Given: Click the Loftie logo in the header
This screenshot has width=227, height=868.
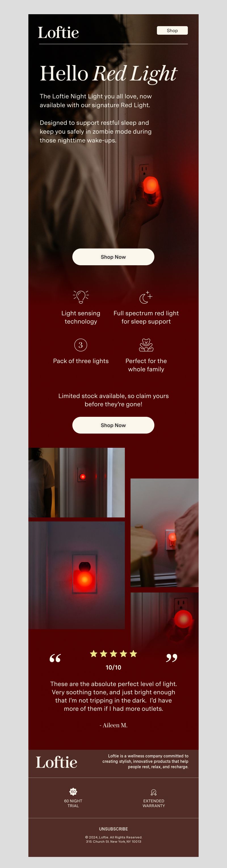Looking at the screenshot, I should [x=58, y=33].
